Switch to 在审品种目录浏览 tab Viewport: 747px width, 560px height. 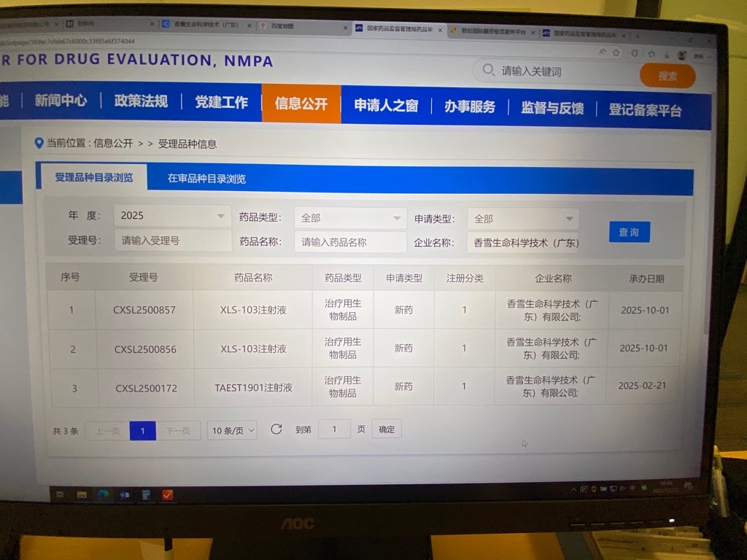(x=206, y=179)
